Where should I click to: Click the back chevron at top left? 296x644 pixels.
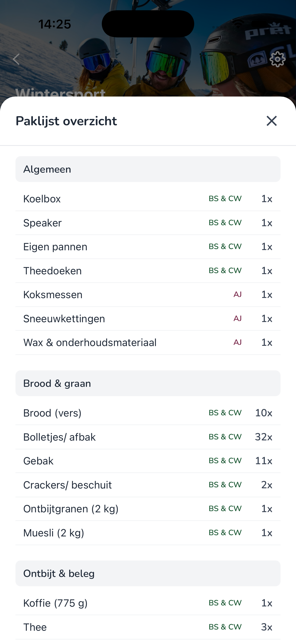(16, 59)
